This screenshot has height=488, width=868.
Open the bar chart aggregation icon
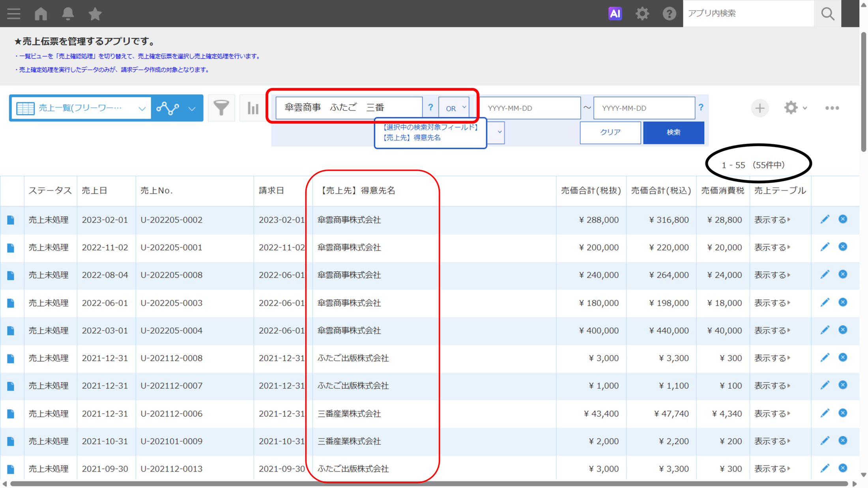[x=253, y=108]
